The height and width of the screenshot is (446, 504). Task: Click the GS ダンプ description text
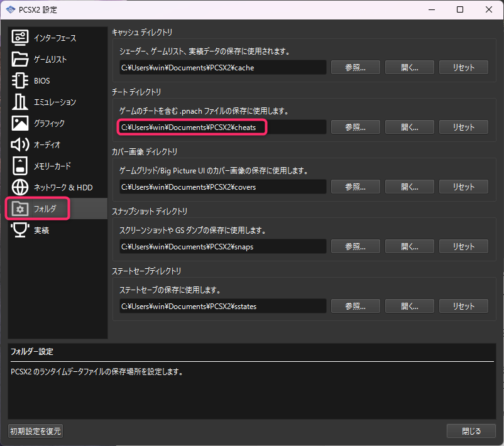tap(192, 230)
